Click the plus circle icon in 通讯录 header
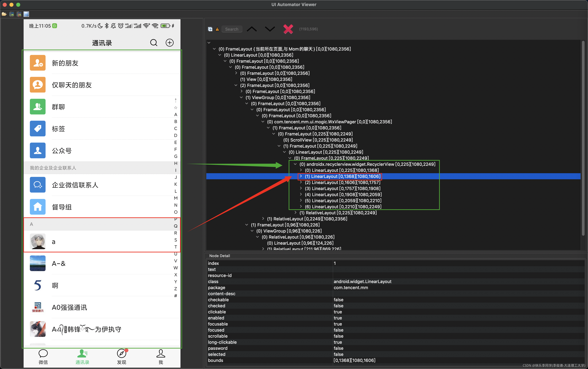 169,43
